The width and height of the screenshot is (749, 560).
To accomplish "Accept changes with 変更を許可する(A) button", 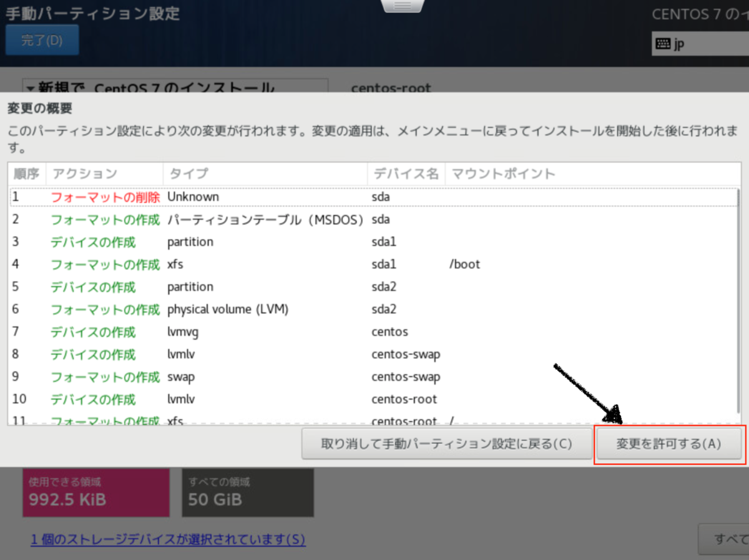I will pyautogui.click(x=669, y=444).
